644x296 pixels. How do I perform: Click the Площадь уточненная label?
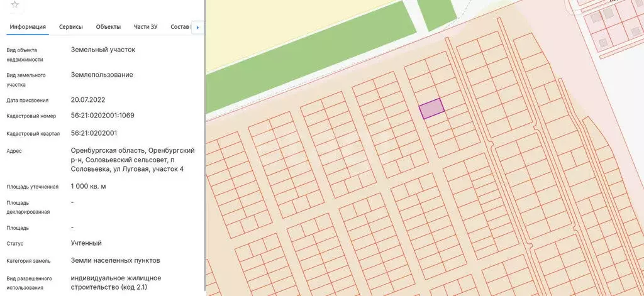pyautogui.click(x=33, y=187)
